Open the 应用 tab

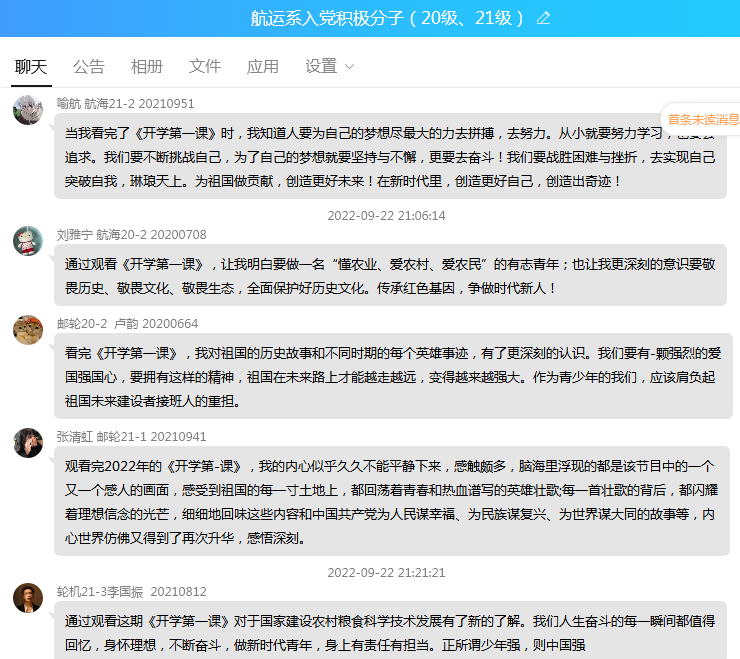(x=263, y=67)
